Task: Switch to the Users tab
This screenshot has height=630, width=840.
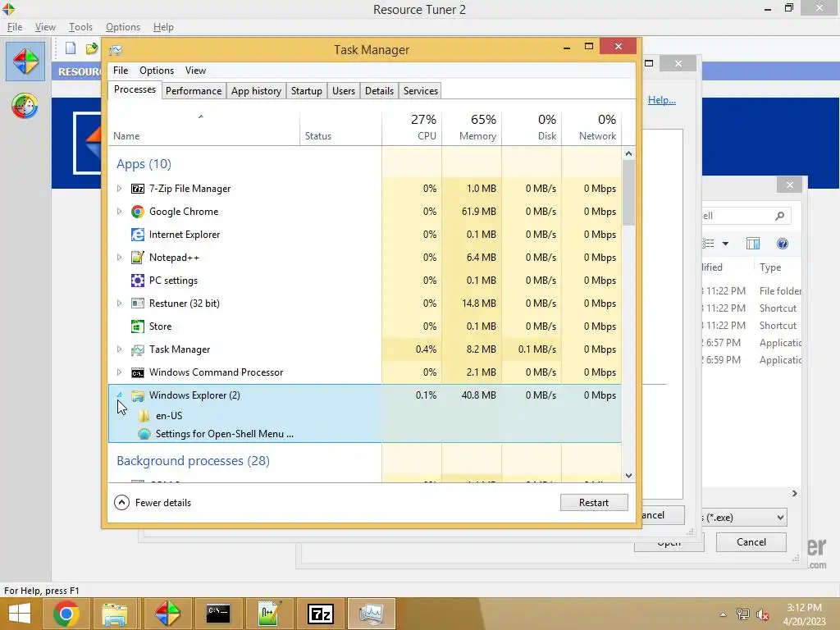Action: [x=344, y=91]
